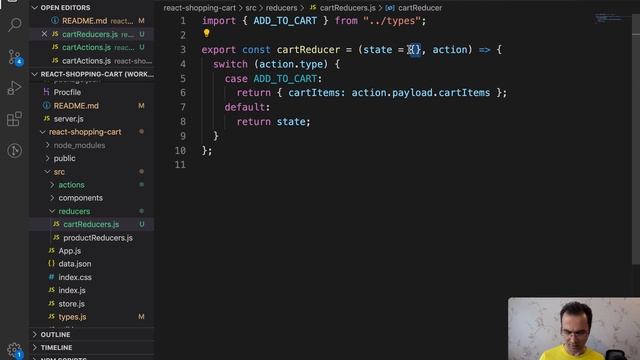640x360 pixels.
Task: Click the default keyword on line 7
Action: click(x=244, y=107)
